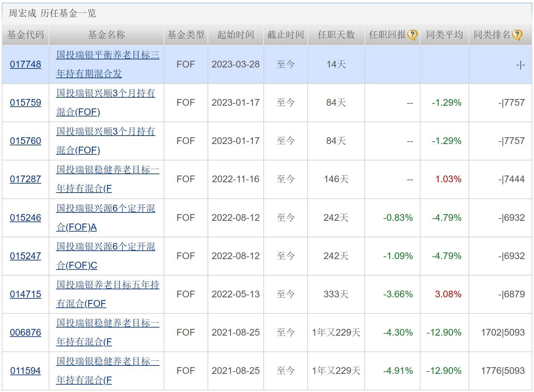Select start date 2023-03-28 cell
This screenshot has height=392, width=534.
tap(236, 64)
